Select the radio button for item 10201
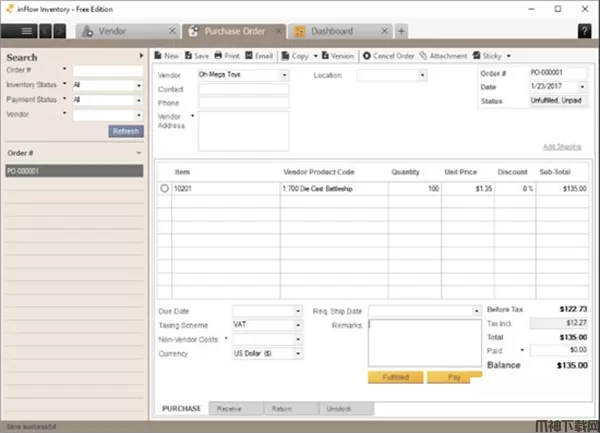Screen dimensions: 600x433 point(164,188)
